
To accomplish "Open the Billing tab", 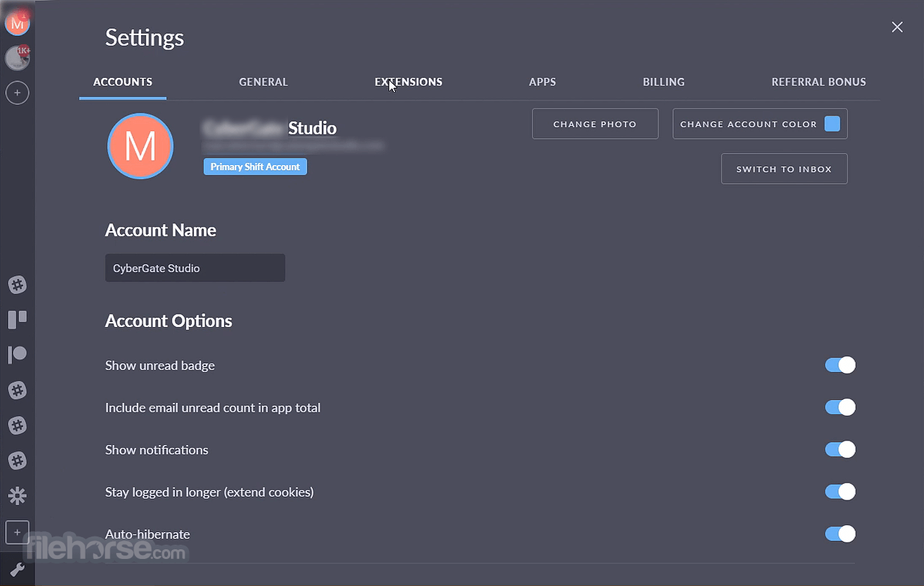I will click(x=664, y=82).
